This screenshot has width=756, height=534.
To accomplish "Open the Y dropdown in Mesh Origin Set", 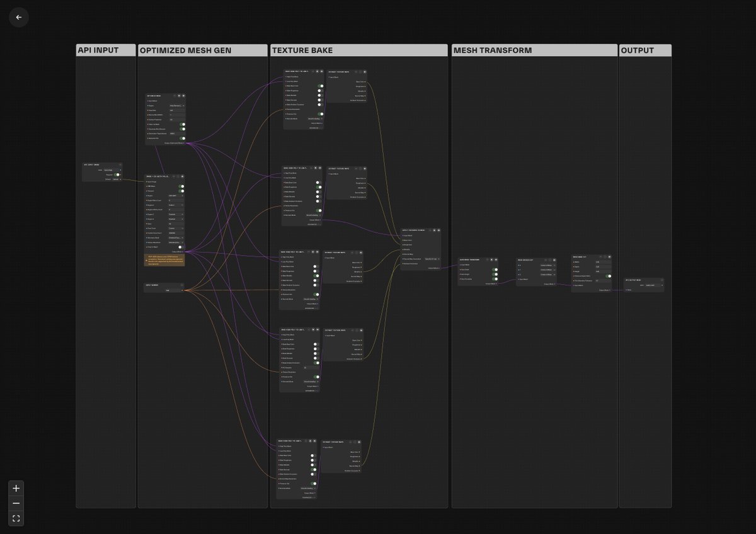I will [x=548, y=270].
